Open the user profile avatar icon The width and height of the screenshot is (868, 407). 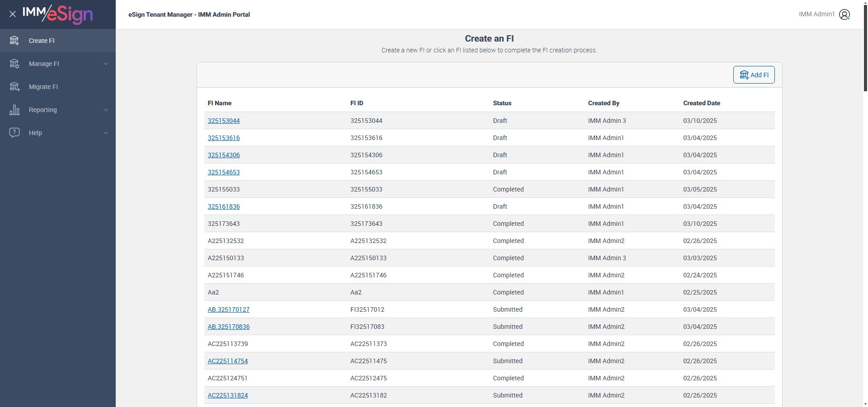click(x=844, y=14)
